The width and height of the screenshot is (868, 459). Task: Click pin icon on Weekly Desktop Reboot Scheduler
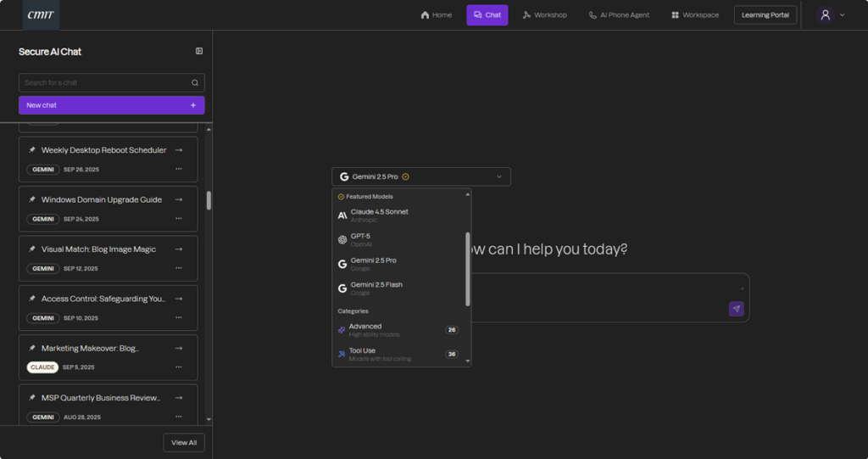pos(32,150)
